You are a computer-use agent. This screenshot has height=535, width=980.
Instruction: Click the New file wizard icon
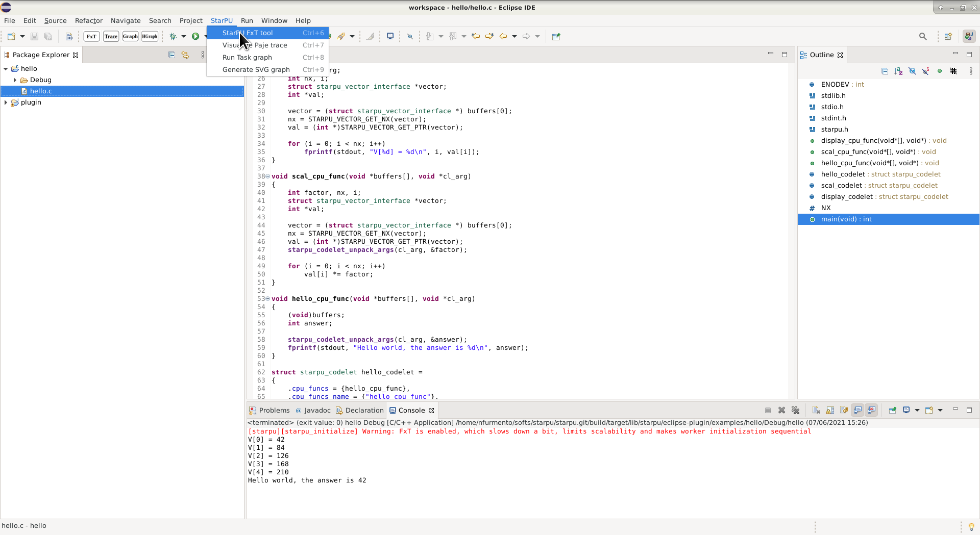click(11, 36)
